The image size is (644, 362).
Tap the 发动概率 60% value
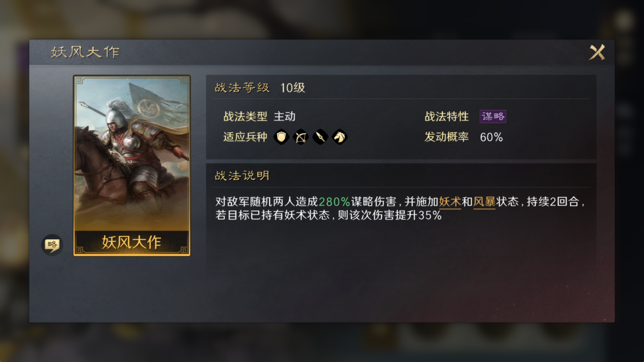point(491,137)
